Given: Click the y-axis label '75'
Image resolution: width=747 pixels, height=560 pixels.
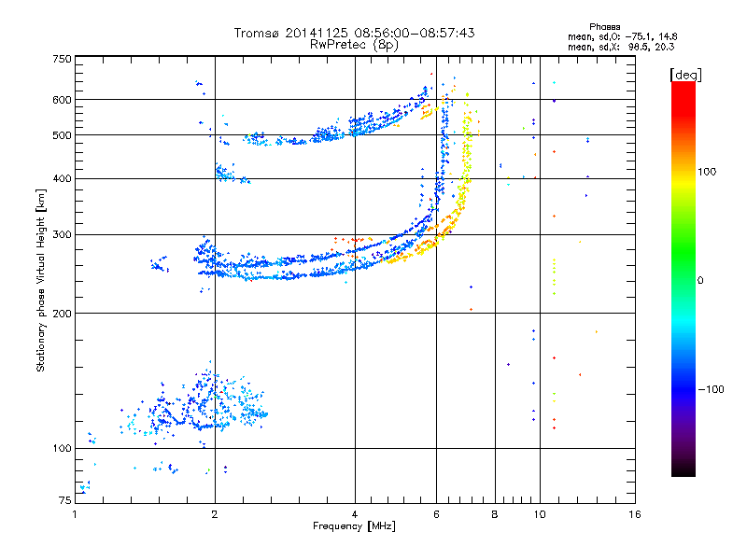Looking at the screenshot, I should pyautogui.click(x=65, y=500).
